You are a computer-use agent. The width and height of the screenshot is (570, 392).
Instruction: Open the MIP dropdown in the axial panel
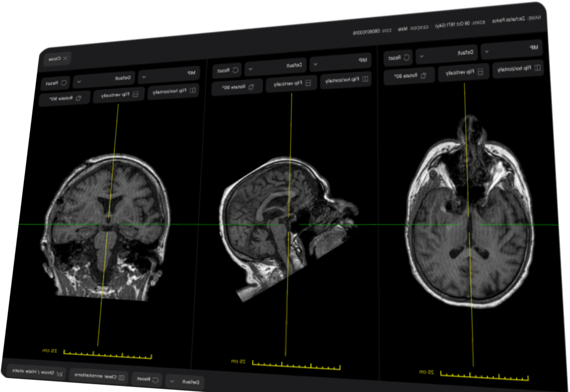pyautogui.click(x=512, y=49)
